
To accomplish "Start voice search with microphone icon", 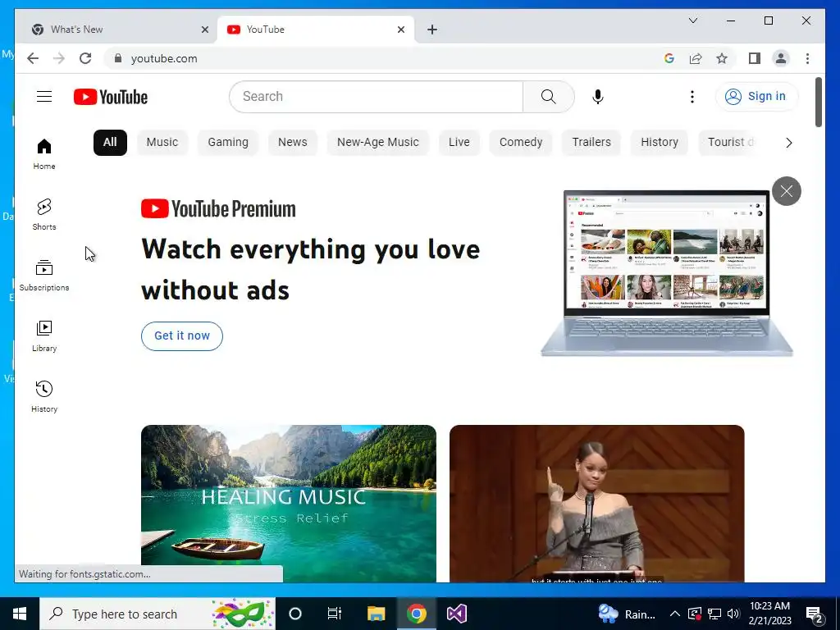I will pos(598,97).
